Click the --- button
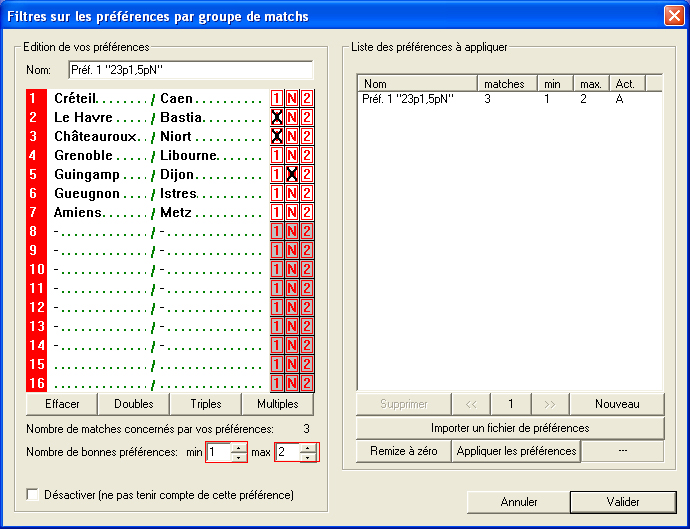This screenshot has height=529, width=690. (x=622, y=451)
